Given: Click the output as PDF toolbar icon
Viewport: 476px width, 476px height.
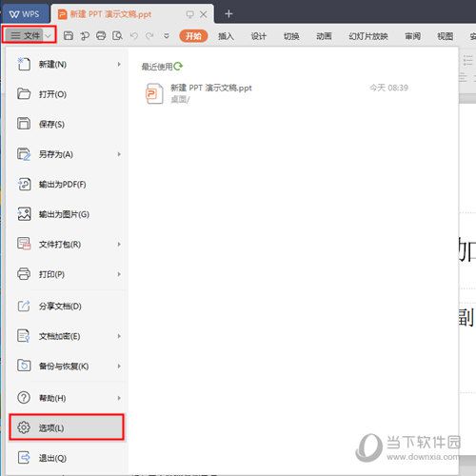Looking at the screenshot, I should coord(85,36).
